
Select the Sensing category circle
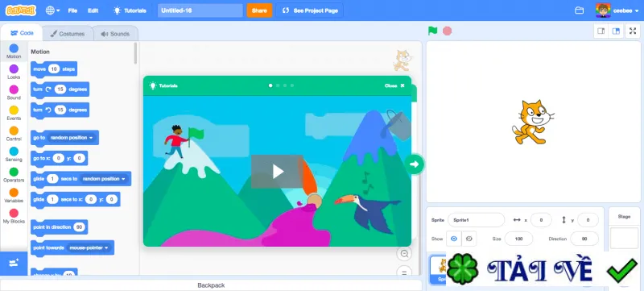pyautogui.click(x=14, y=152)
